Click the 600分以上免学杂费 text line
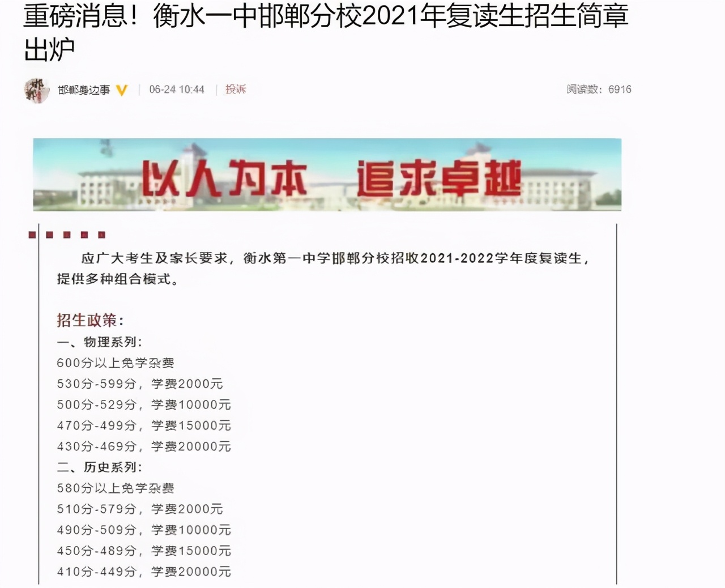 point(116,363)
